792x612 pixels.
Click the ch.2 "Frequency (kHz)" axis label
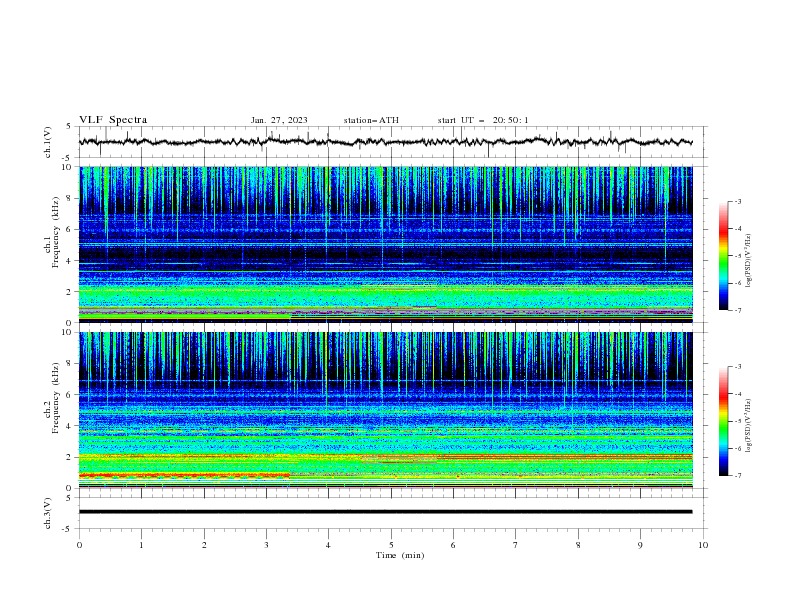coord(55,398)
